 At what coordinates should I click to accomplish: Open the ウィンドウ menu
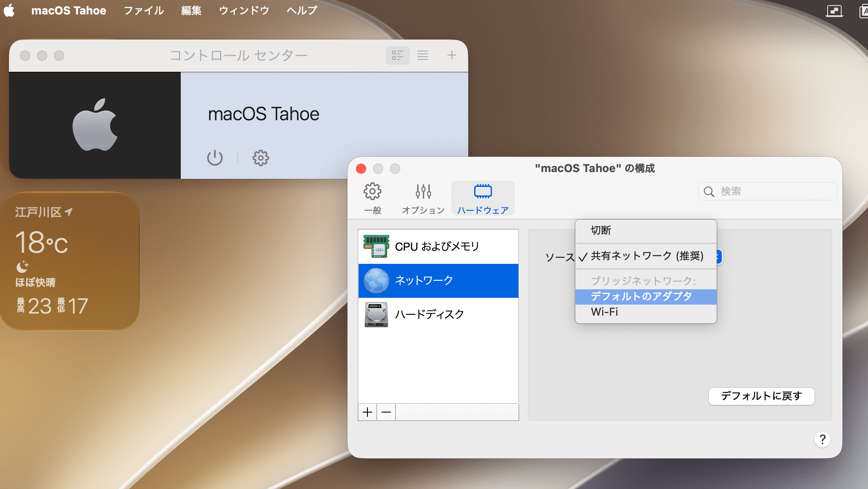(244, 10)
